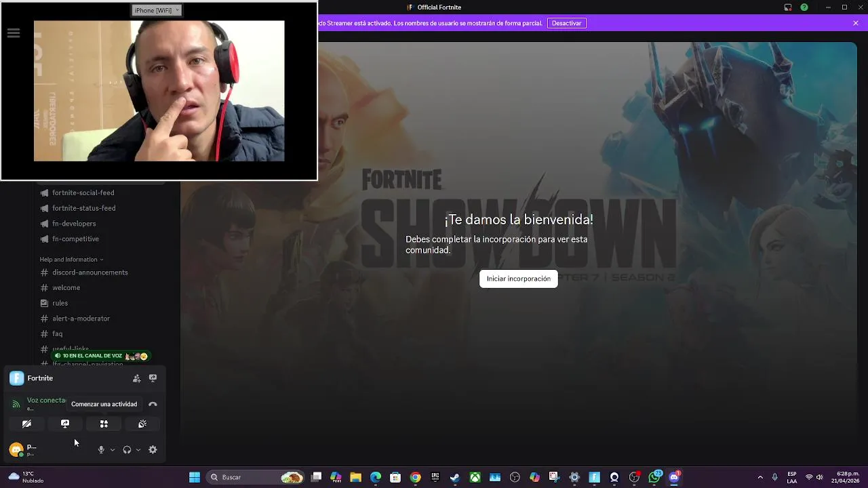
Task: Click the green voice connection signal icon
Action: pos(16,404)
